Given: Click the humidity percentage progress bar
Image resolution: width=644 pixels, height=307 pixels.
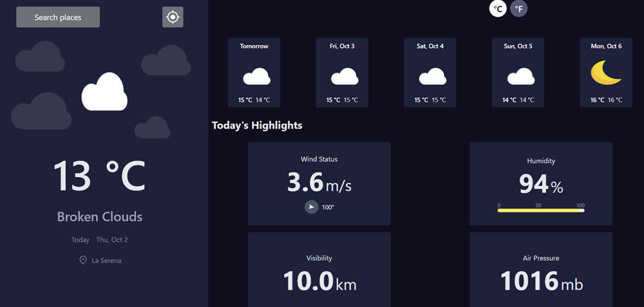Looking at the screenshot, I should pos(541,210).
